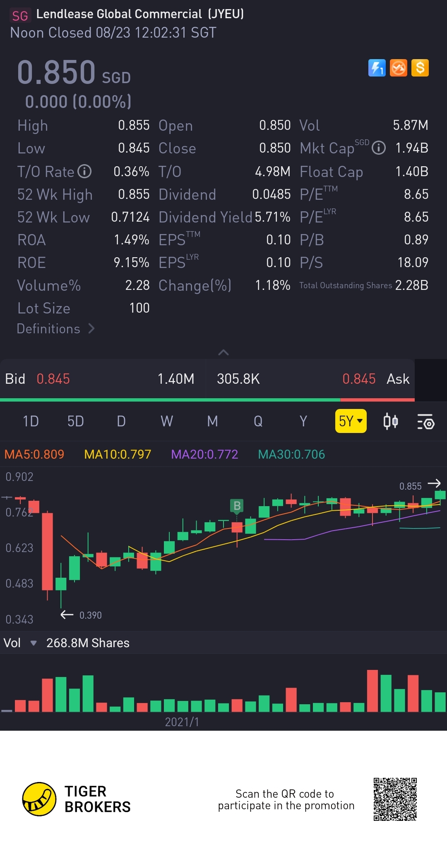This screenshot has width=447, height=868.
Task: Collapse quote details with up chevron
Action: point(223,352)
